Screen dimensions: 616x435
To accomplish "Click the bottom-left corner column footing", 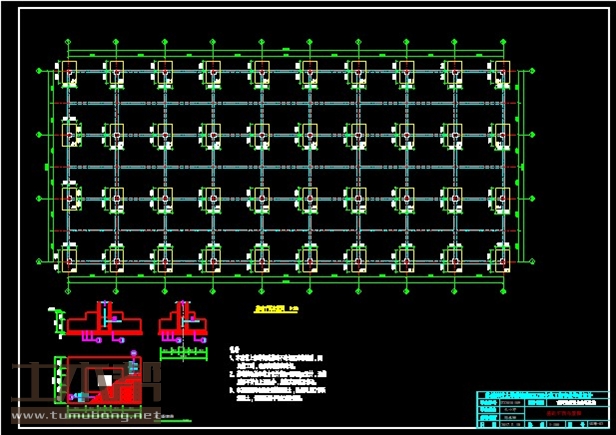I will point(69,256).
